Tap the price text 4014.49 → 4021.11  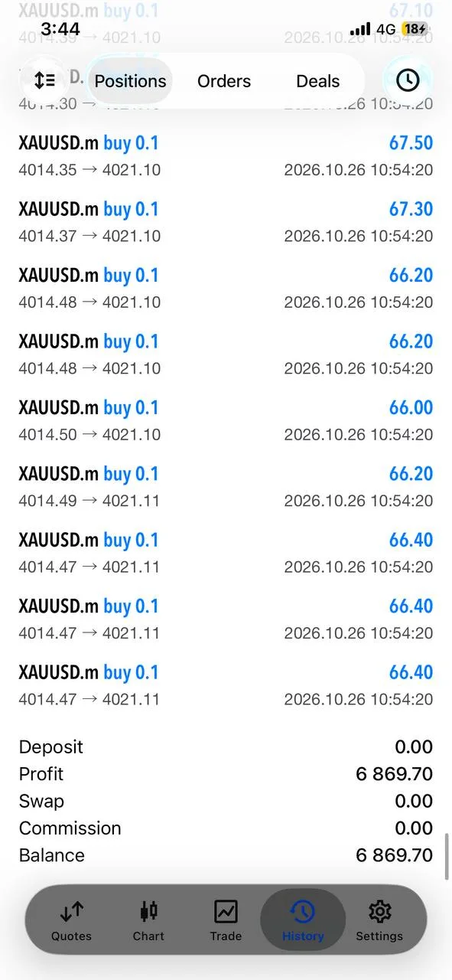pos(89,501)
